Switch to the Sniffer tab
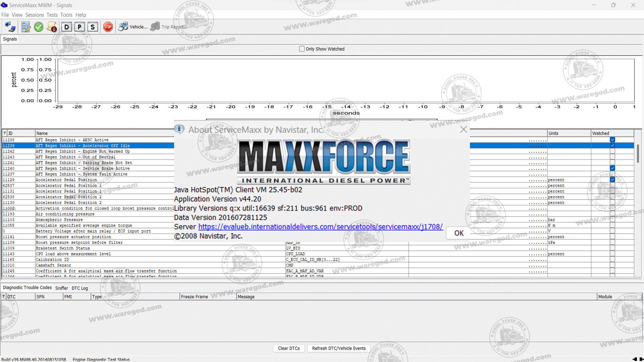The image size is (644, 362). point(61,288)
